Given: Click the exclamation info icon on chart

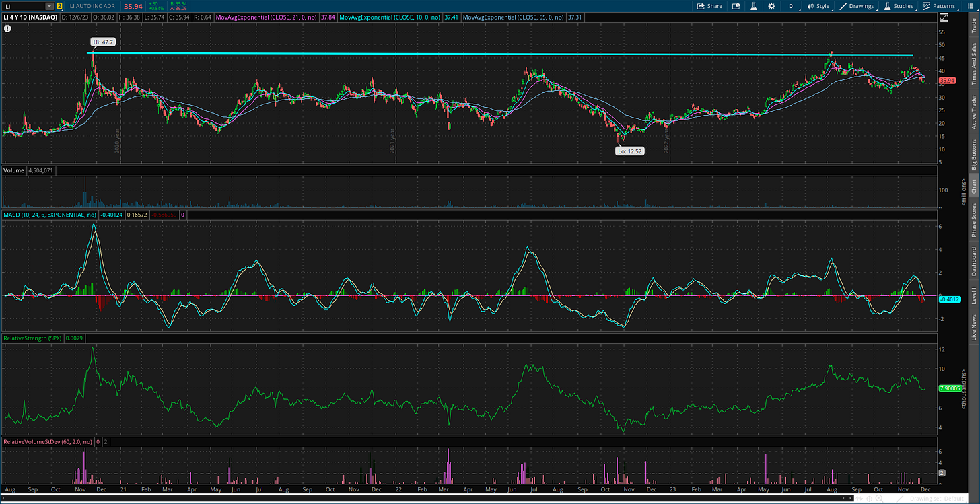Looking at the screenshot, I should click(x=7, y=28).
